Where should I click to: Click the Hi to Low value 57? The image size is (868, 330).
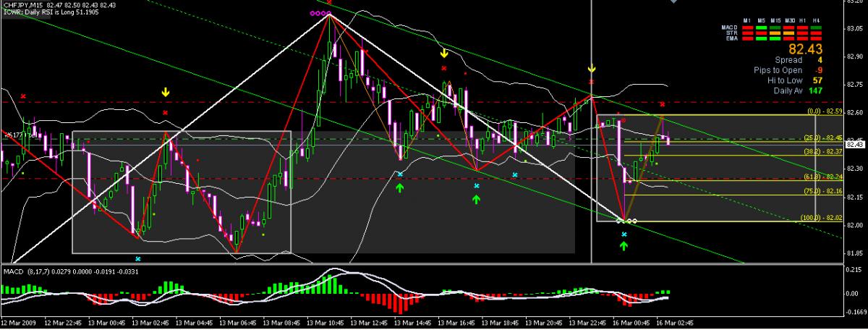[x=817, y=80]
